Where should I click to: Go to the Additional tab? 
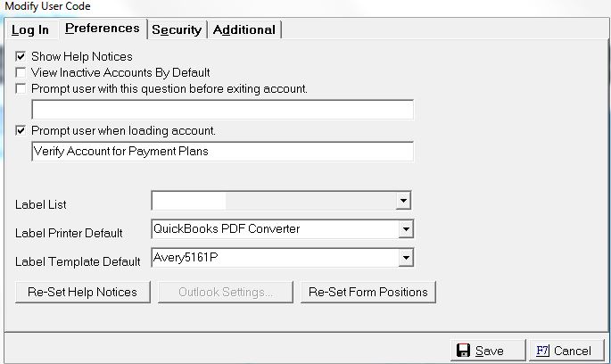pyautogui.click(x=244, y=30)
